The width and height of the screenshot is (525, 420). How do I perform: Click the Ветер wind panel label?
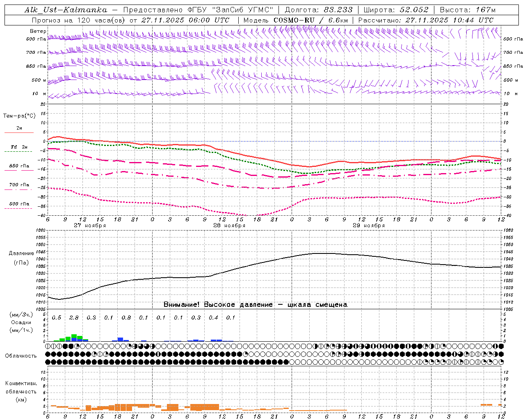click(x=38, y=31)
